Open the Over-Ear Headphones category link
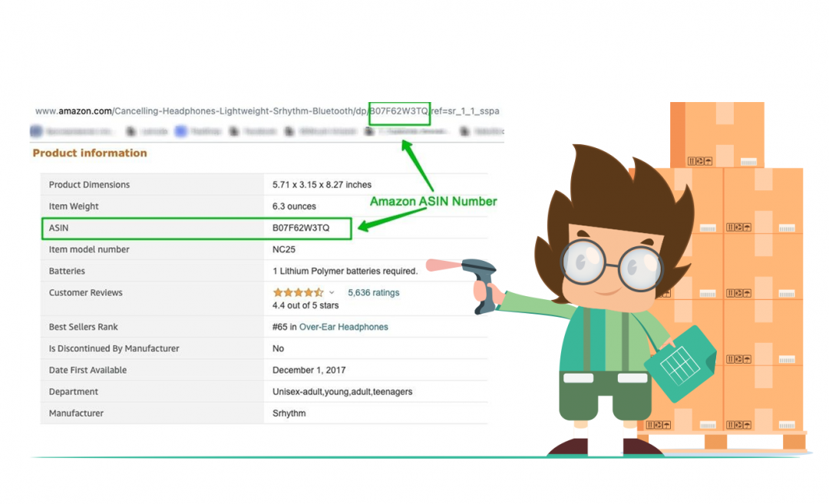829x504 pixels. pos(343,327)
